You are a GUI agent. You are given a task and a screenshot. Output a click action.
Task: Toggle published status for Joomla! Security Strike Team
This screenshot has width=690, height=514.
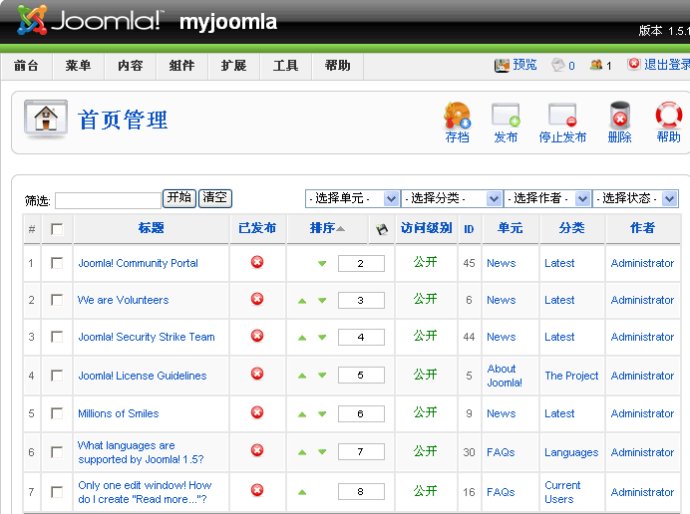coord(257,336)
